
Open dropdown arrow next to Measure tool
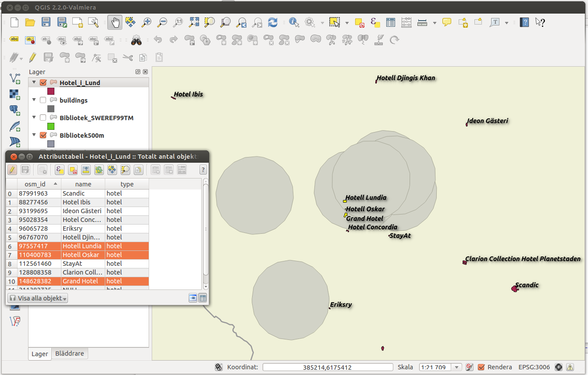pyautogui.click(x=435, y=23)
